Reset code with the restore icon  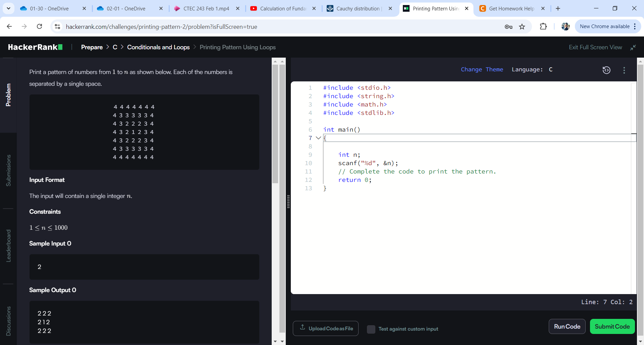(x=606, y=70)
